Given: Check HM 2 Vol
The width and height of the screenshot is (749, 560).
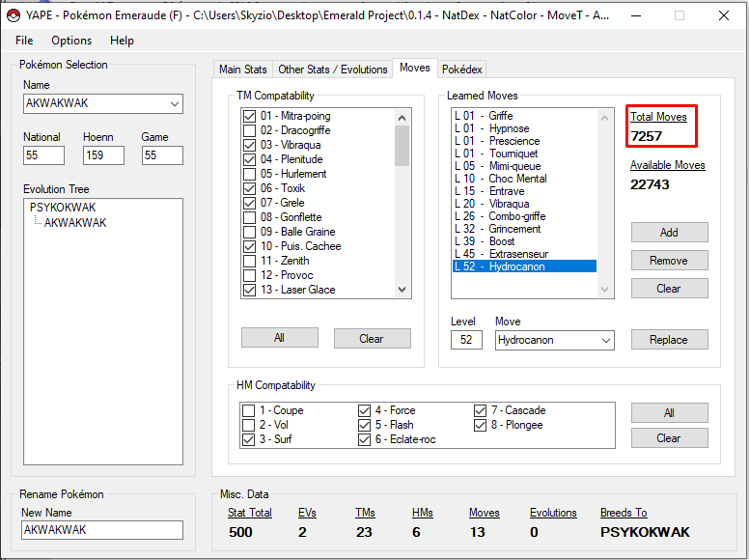Looking at the screenshot, I should pos(248,425).
